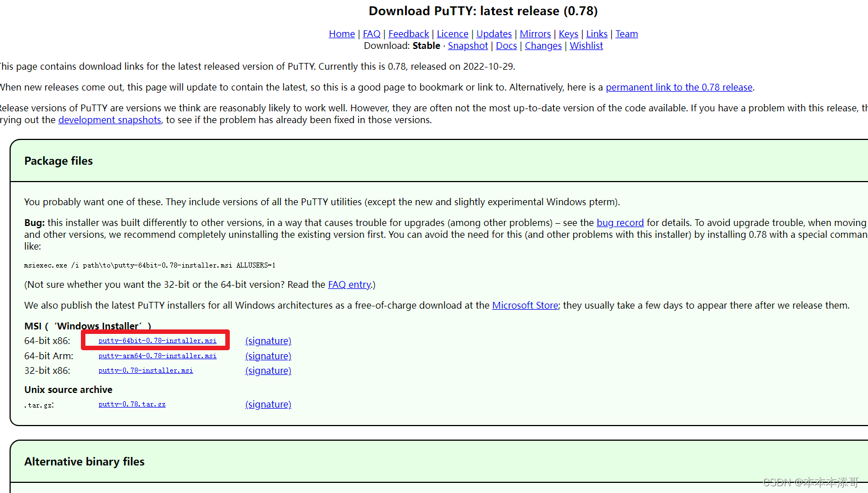Open the Changes link
Image resolution: width=868 pixels, height=493 pixels.
coord(543,46)
